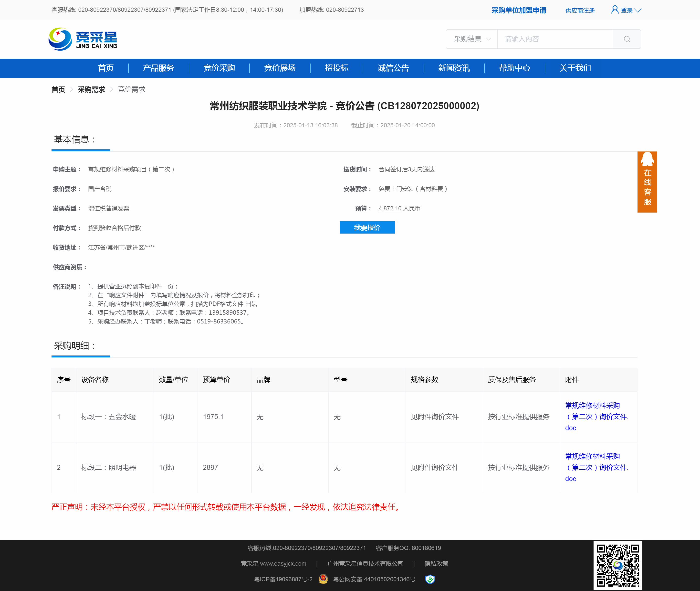Open the 招投标 navigation menu
The height and width of the screenshot is (591, 700).
coord(336,68)
